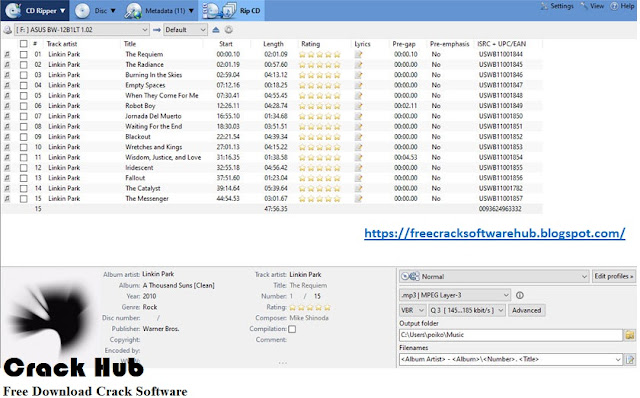Open lyrics icon for The Messenger
640x398 pixels.
358,199
